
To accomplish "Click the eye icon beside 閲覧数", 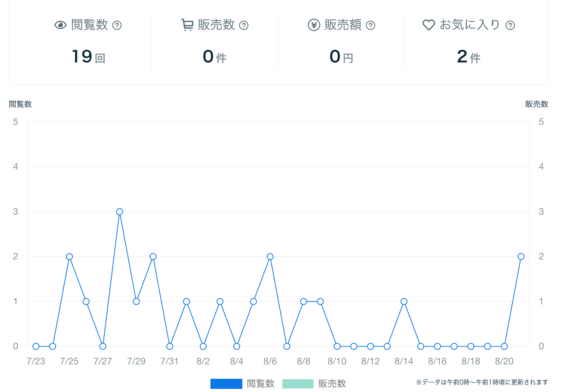I will (60, 25).
